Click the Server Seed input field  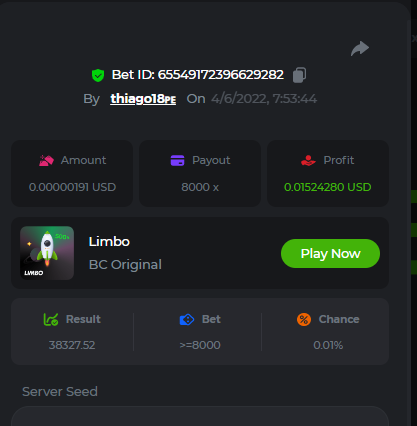[200, 416]
